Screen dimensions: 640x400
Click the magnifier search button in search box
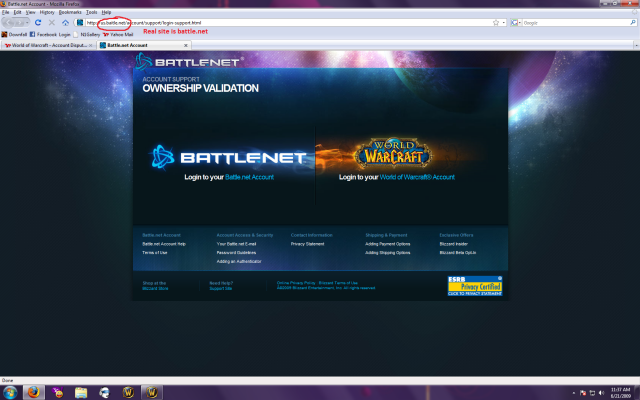[633, 23]
